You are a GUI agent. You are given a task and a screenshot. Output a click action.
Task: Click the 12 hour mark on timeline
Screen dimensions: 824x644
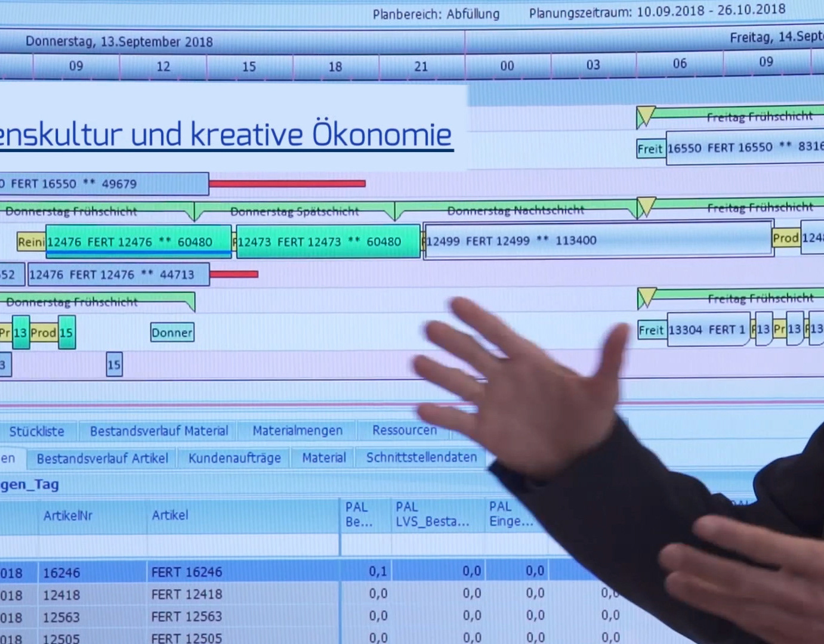coord(163,67)
